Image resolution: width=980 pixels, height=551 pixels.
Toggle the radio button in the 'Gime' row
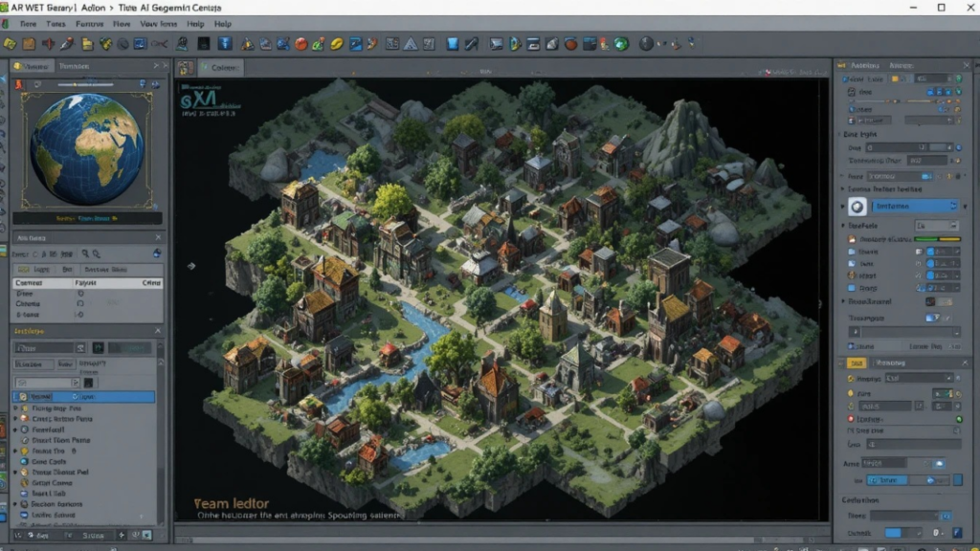tap(80, 293)
